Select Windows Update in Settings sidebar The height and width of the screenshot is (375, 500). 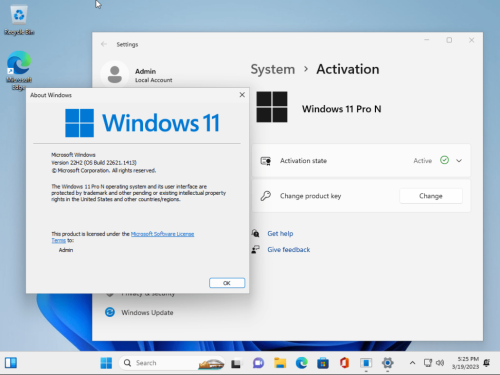coord(147,312)
